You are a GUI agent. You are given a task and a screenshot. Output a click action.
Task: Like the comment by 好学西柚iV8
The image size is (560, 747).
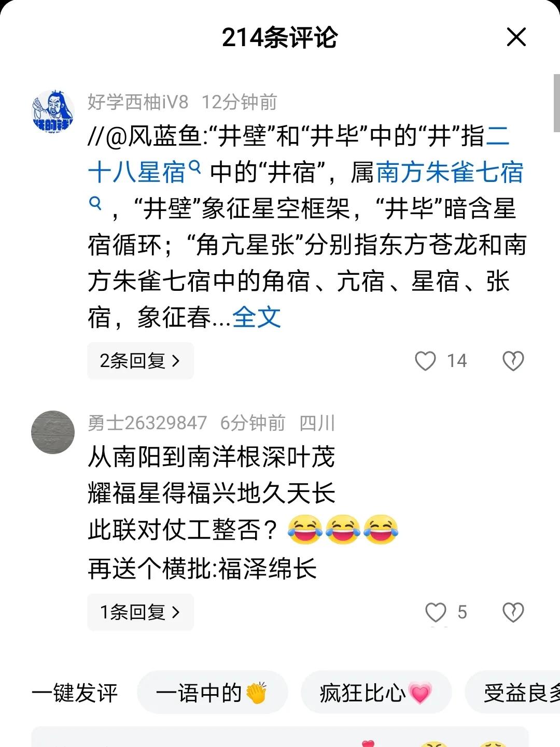coord(425,361)
